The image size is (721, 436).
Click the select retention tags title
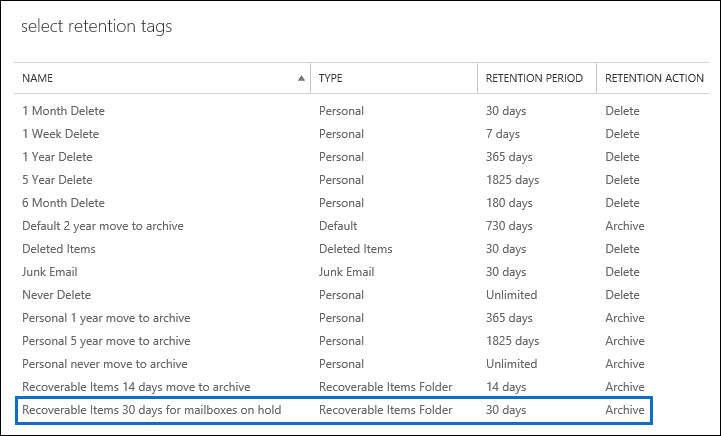pos(96,27)
